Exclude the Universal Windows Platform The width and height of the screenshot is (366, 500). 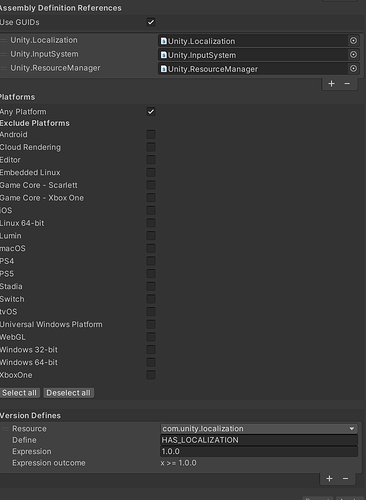(x=151, y=324)
